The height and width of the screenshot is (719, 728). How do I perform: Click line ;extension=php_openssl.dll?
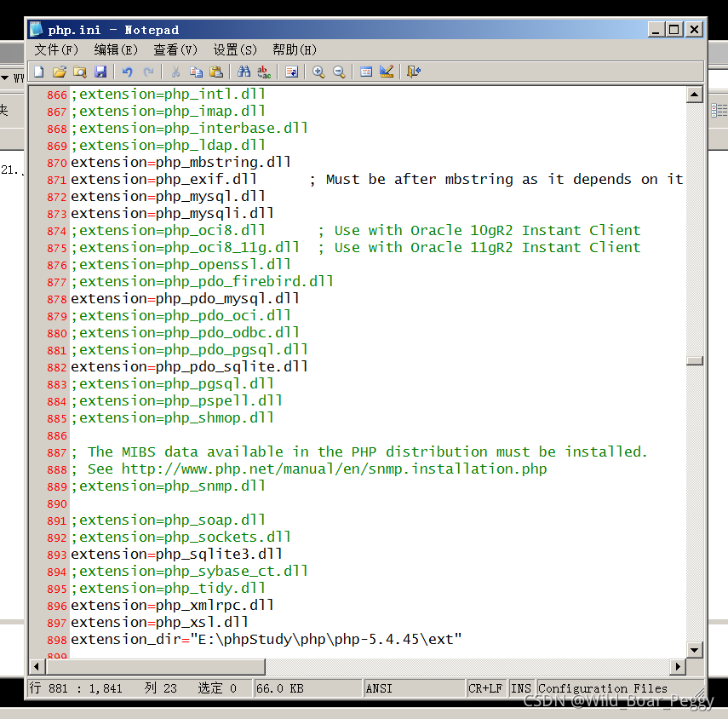pos(181,264)
